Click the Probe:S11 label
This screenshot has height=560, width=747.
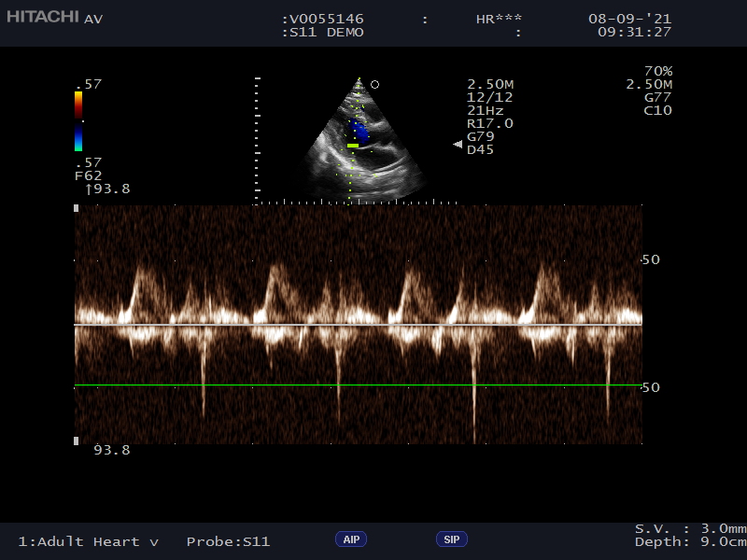[x=228, y=541]
